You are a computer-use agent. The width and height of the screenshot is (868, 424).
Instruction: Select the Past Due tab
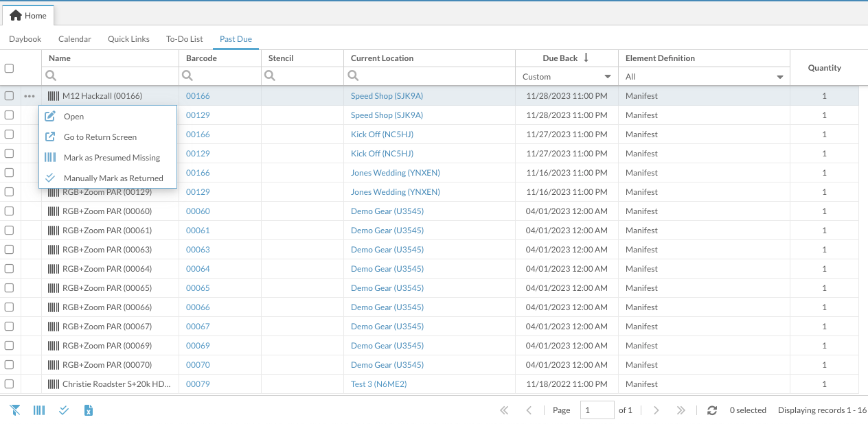236,39
